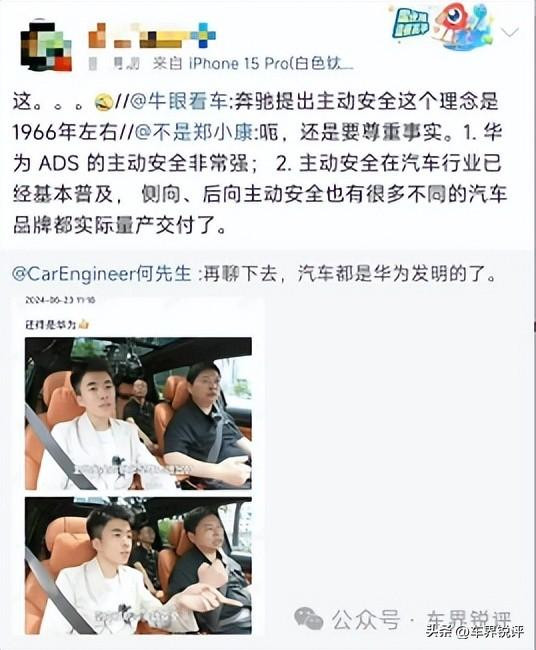The width and height of the screenshot is (536, 650).
Task: Tap the 2024 timestamp in the embedded image
Action: point(60,300)
